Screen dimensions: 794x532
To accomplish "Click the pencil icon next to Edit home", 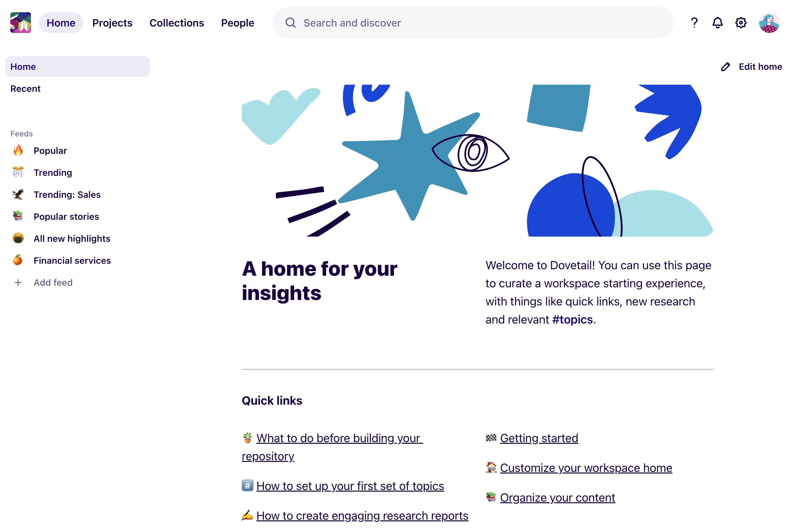I will point(725,67).
